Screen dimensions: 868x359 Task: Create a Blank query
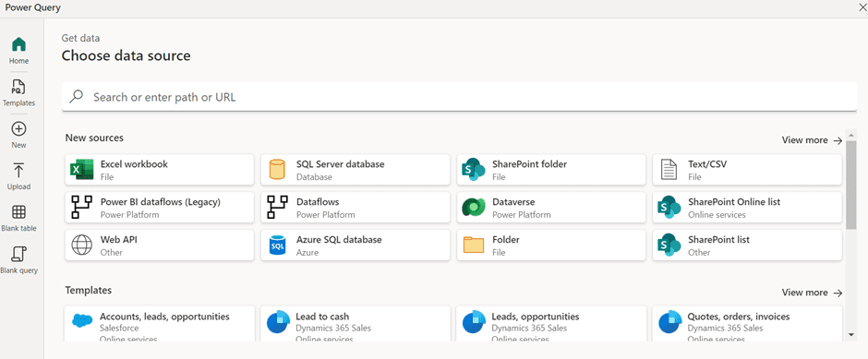coord(18,260)
